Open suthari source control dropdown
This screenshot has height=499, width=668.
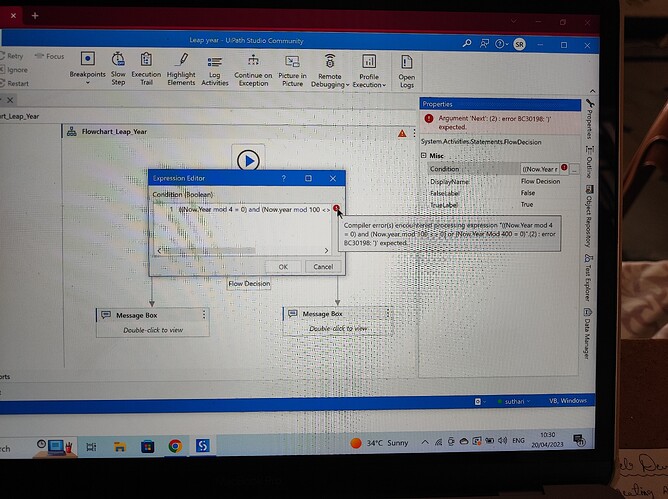[514, 401]
